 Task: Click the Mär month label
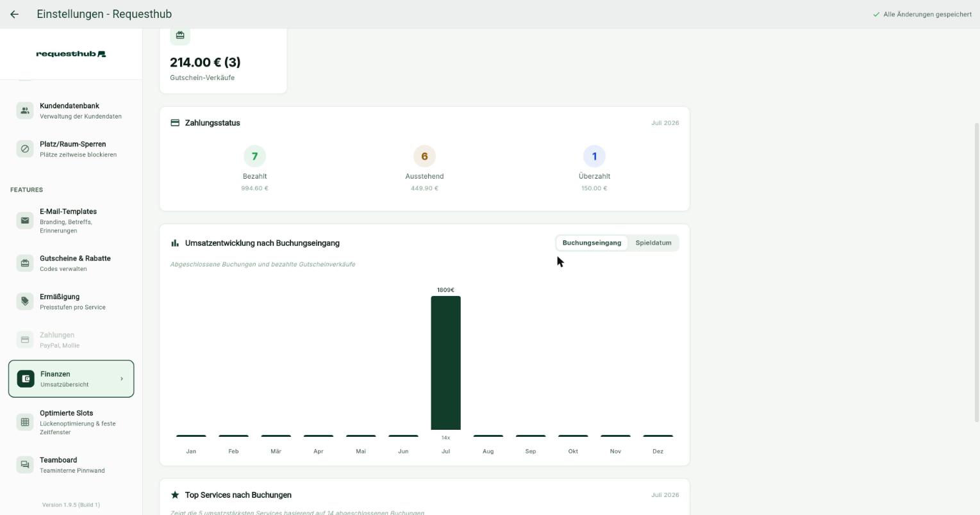click(x=276, y=452)
